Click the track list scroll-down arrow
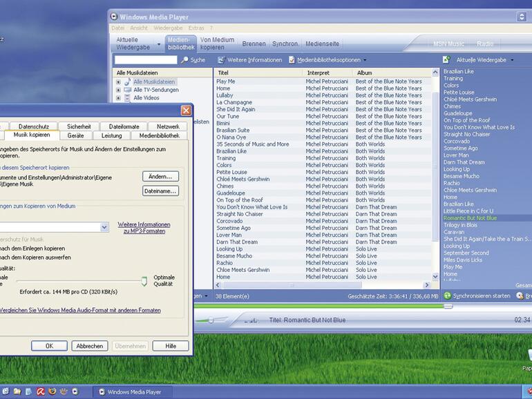Screen dimensions: 532x399 [x=435, y=277]
